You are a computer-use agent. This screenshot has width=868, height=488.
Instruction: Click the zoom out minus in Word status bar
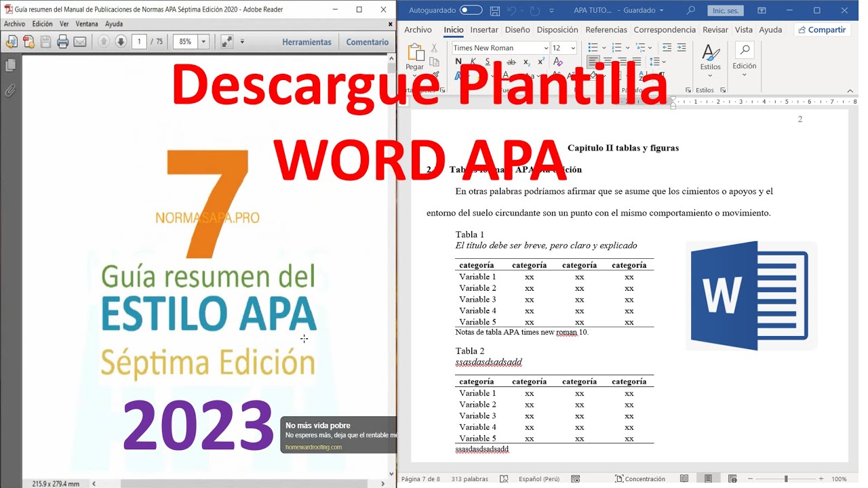(x=751, y=479)
